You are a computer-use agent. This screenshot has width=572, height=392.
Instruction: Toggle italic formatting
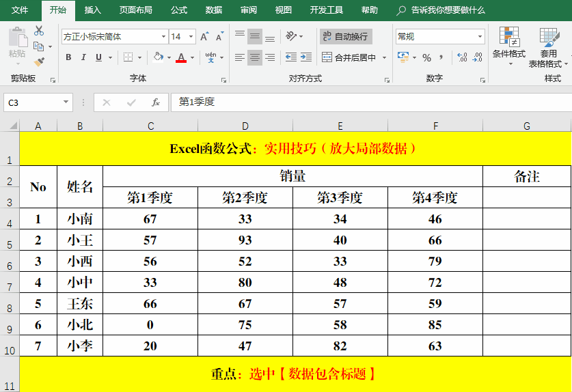(x=83, y=58)
